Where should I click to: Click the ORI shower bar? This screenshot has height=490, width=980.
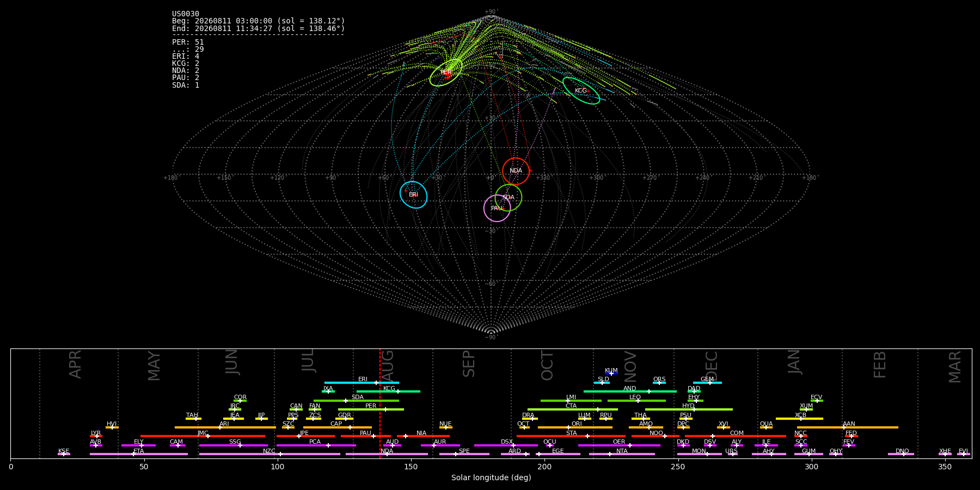coord(575,427)
